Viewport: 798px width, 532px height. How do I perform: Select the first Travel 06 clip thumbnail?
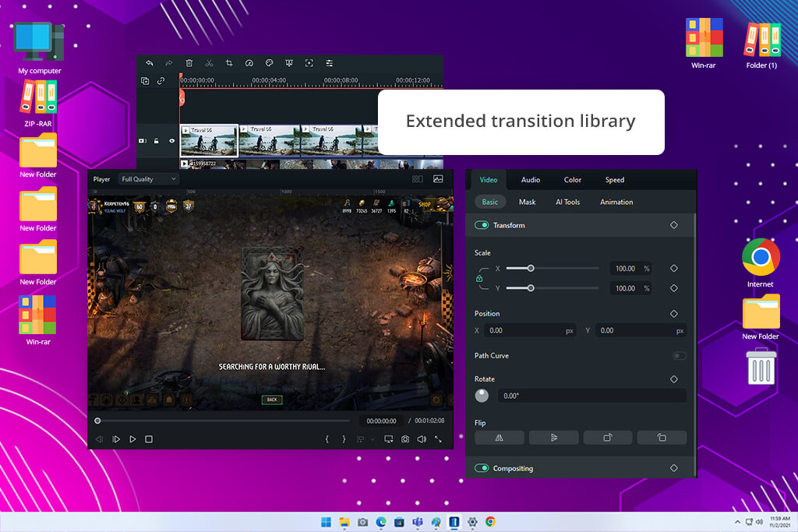tap(209, 140)
